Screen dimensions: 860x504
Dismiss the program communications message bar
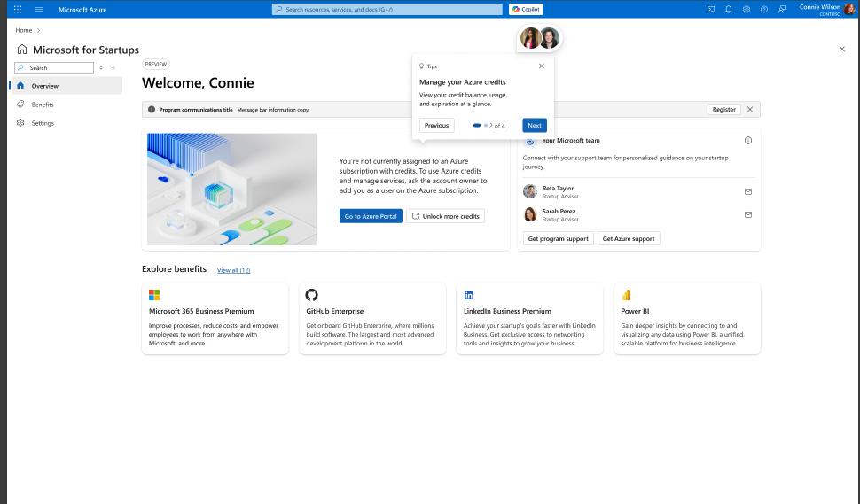click(x=750, y=110)
